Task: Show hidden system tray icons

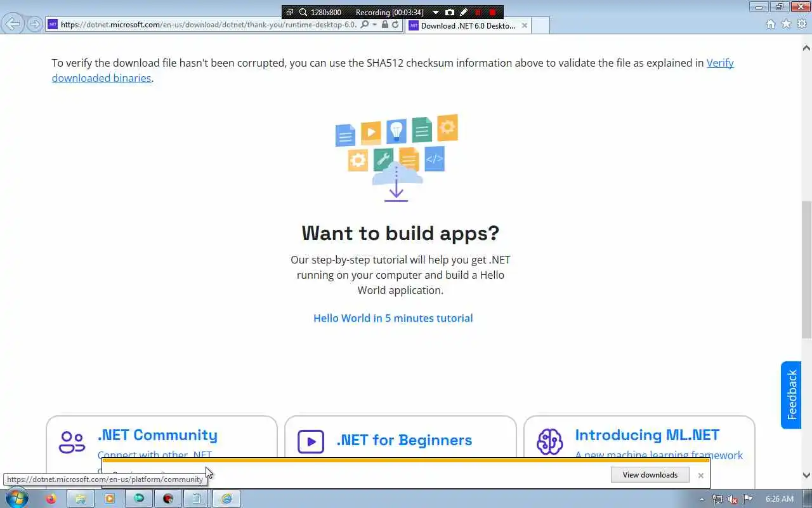Action: coord(702,499)
